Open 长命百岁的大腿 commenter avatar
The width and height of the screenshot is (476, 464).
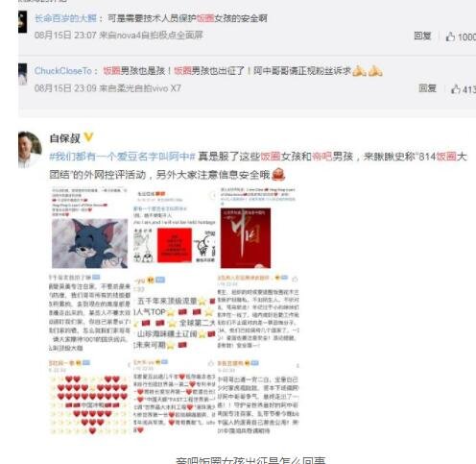23,22
